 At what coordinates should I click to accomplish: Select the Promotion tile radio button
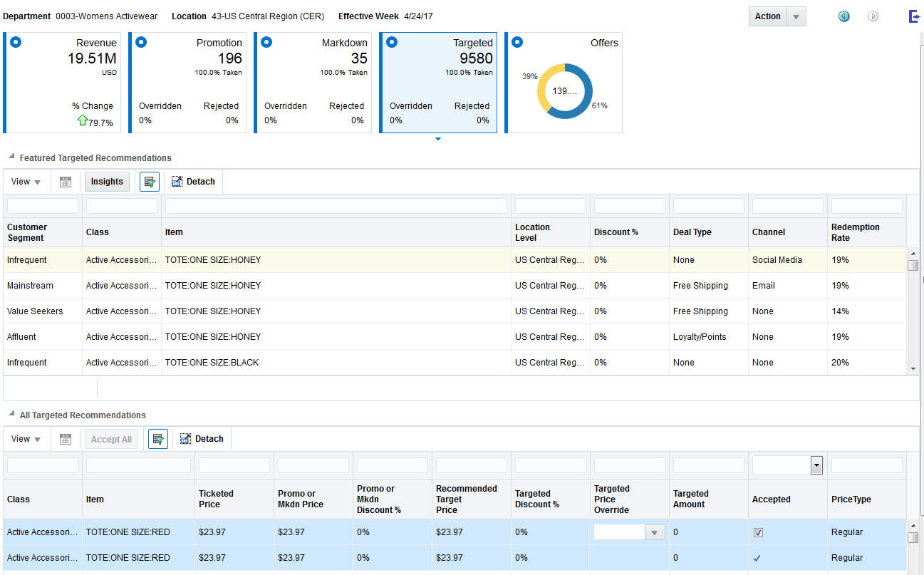coord(141,42)
